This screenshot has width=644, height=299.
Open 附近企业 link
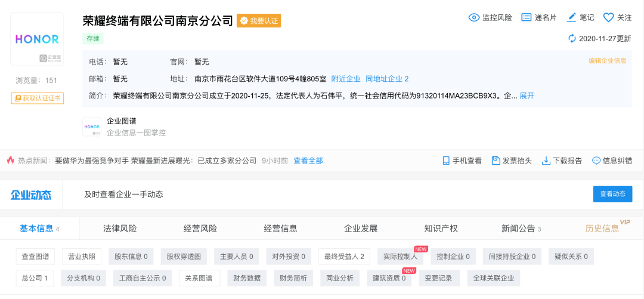coord(346,79)
